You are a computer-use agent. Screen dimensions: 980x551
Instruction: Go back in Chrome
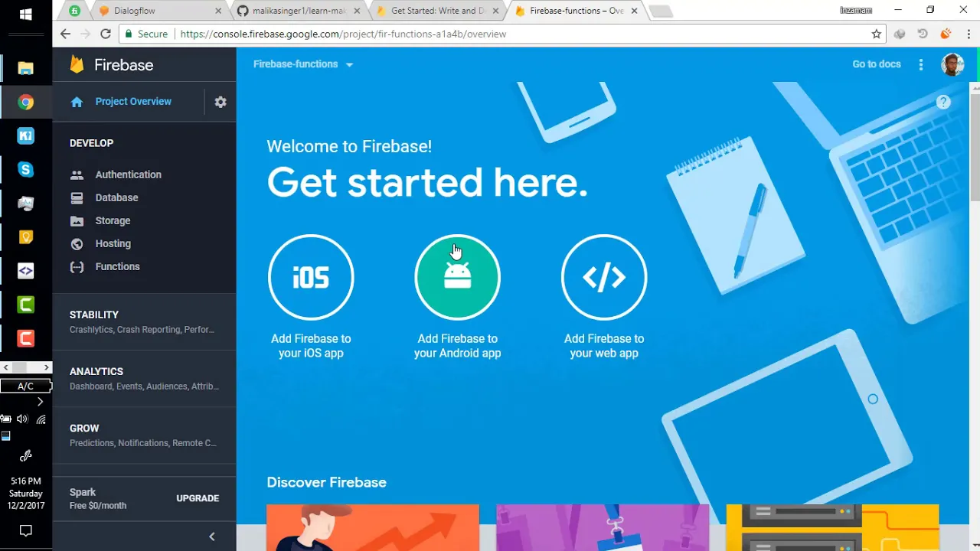(65, 34)
